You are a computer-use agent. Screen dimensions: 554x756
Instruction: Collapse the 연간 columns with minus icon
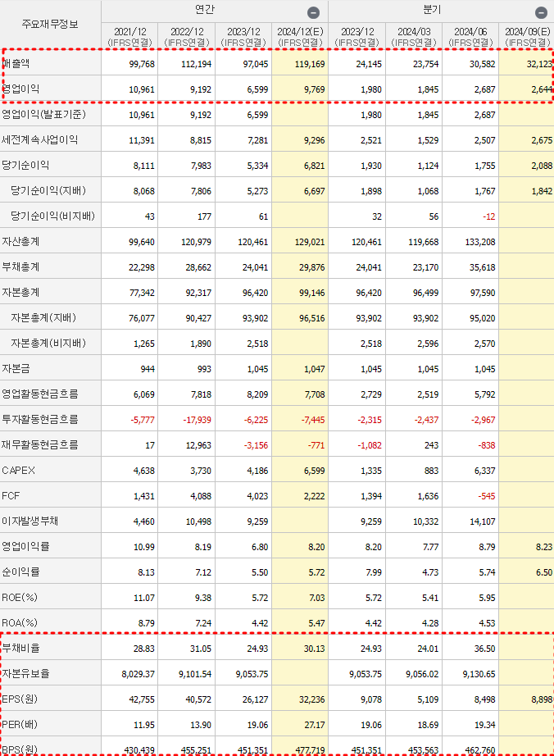pos(313,12)
